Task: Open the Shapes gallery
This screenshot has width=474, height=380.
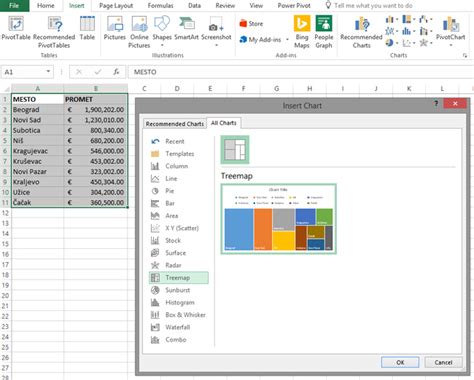Action: tap(162, 32)
